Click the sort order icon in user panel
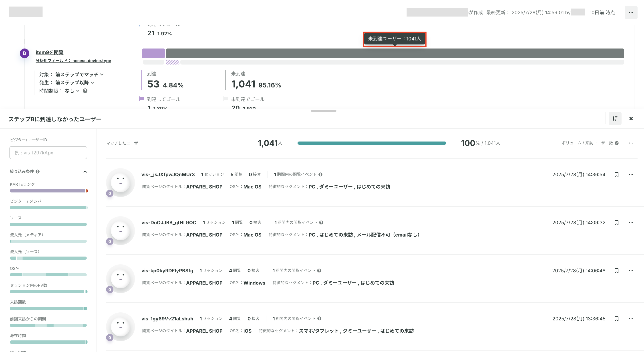This screenshot has height=352, width=644. 615,118
